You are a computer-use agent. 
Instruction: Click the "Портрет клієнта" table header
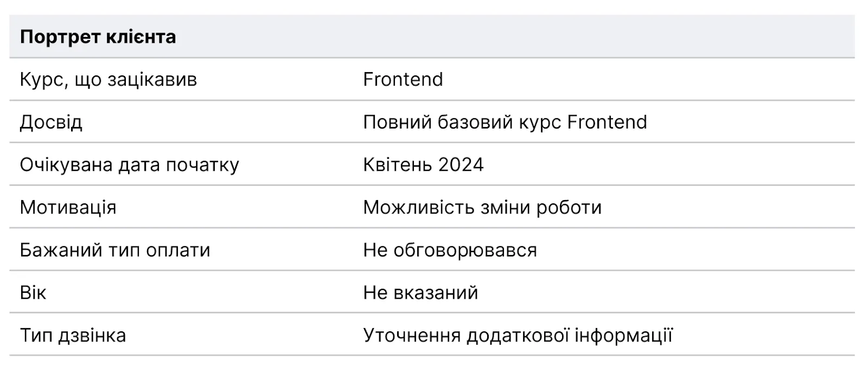point(98,37)
